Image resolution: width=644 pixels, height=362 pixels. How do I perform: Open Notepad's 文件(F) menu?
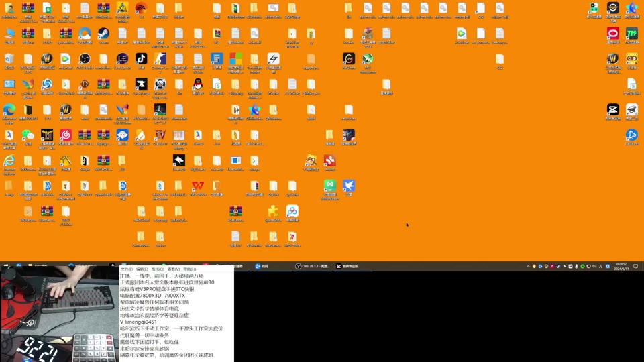tap(127, 269)
